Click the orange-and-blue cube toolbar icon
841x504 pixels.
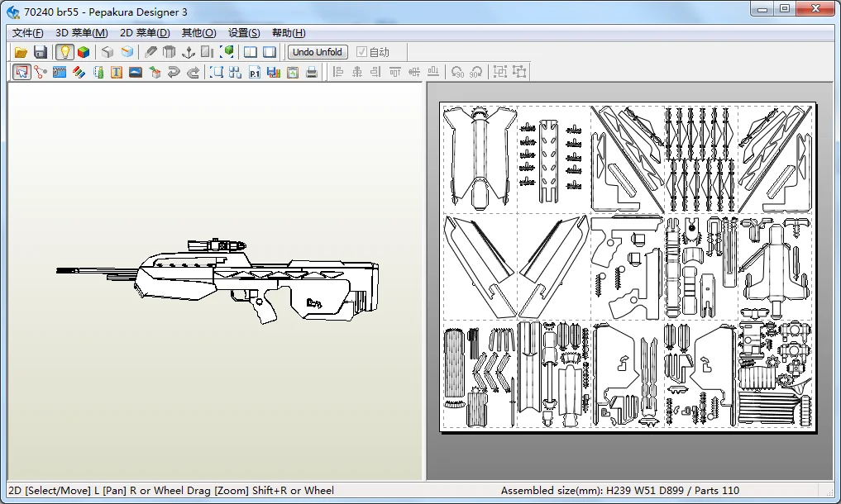point(127,52)
